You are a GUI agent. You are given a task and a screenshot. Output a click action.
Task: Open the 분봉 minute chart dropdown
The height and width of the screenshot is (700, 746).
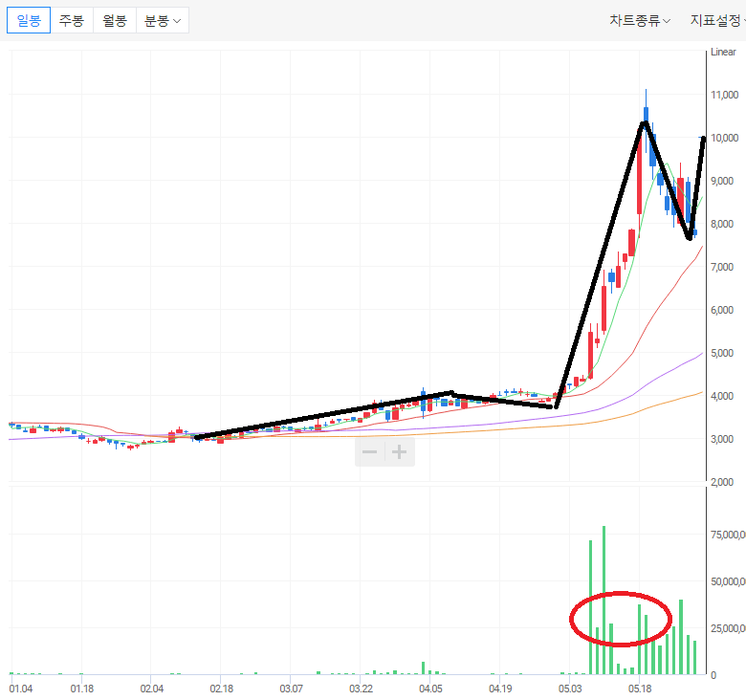(x=163, y=20)
